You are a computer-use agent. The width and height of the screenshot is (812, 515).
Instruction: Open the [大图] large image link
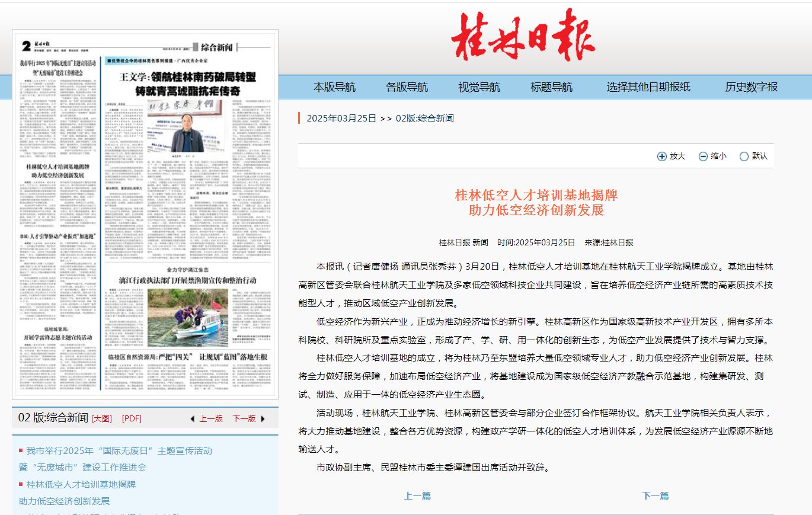pos(101,418)
